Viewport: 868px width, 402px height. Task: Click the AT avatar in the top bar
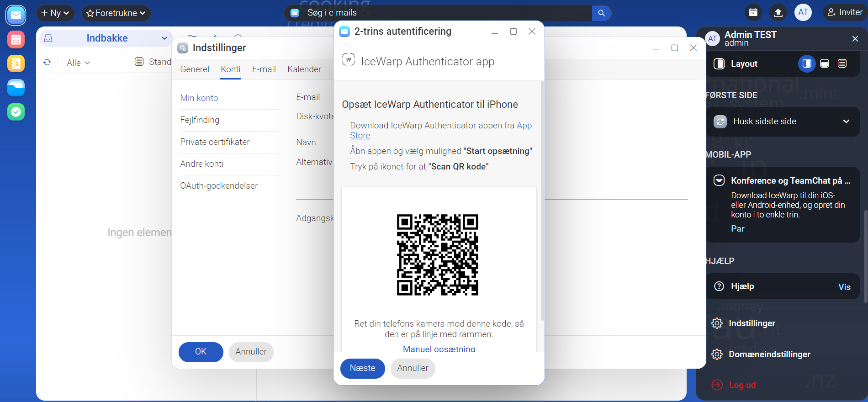803,12
